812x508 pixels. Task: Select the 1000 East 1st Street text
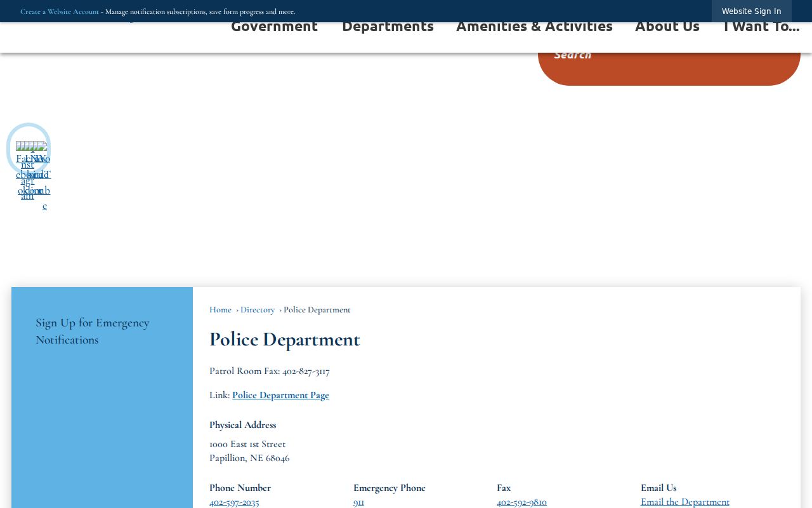[247, 444]
